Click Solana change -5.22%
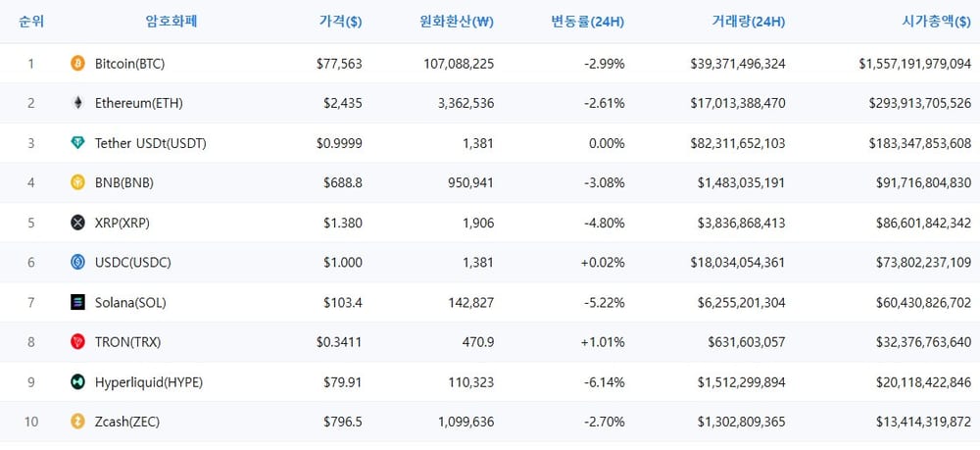This screenshot has width=980, height=450. [x=604, y=303]
